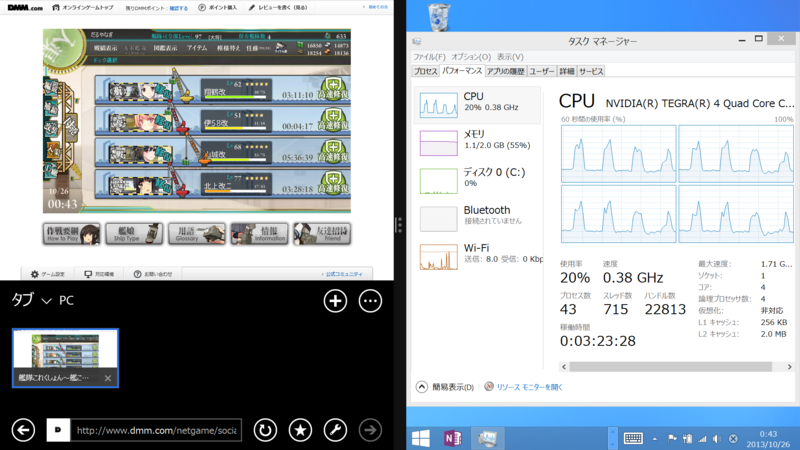This screenshot has height=450, width=800.
Task: Show hidden tray icons arrow
Action: [x=655, y=439]
